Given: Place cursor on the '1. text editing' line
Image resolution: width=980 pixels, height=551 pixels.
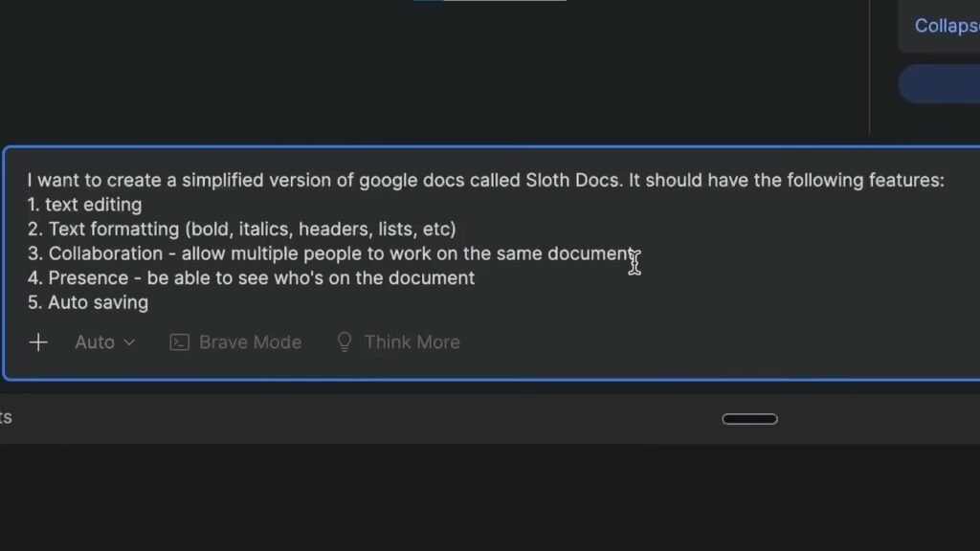Looking at the screenshot, I should [x=93, y=205].
